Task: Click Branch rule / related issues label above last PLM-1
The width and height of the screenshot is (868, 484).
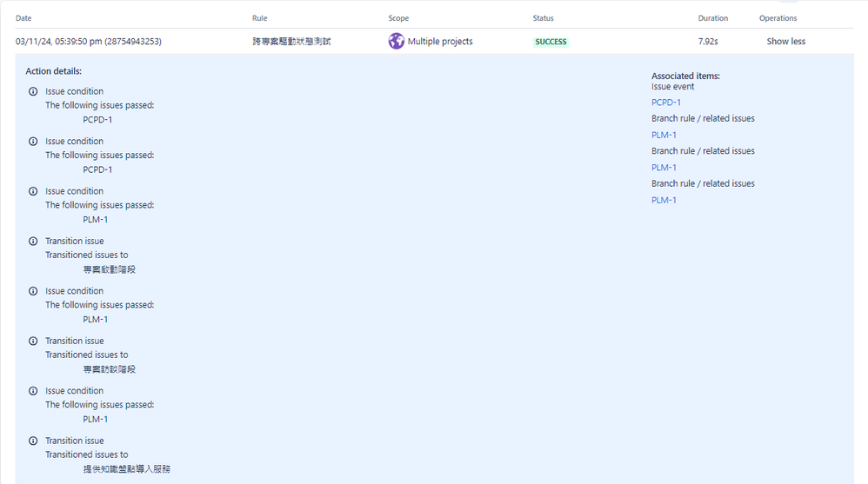Action: coord(703,183)
